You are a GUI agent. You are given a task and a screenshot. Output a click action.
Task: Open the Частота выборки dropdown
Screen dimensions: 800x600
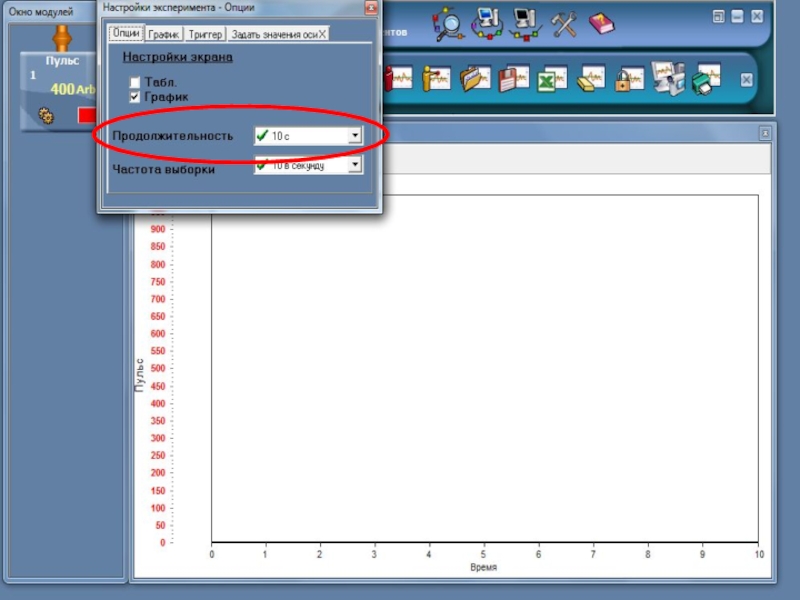pos(355,164)
